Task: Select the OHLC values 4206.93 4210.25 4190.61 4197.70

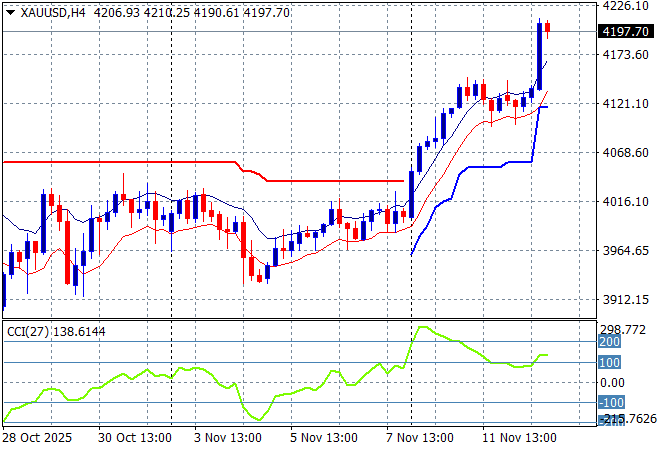Action: click(192, 13)
